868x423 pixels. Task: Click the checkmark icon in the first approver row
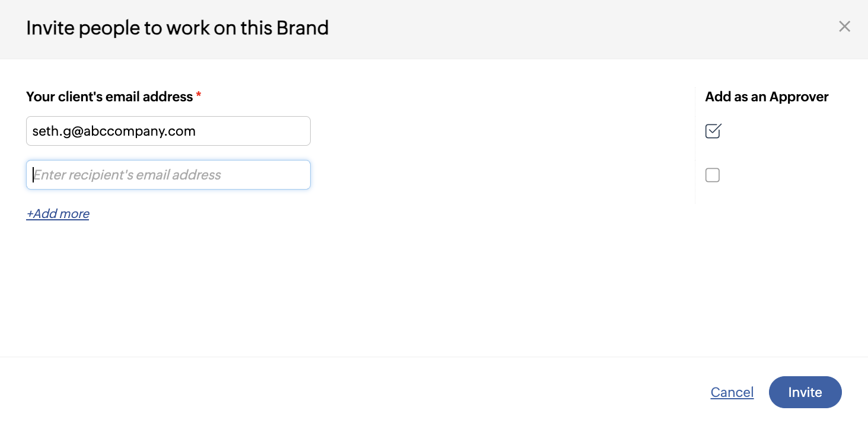click(x=713, y=130)
